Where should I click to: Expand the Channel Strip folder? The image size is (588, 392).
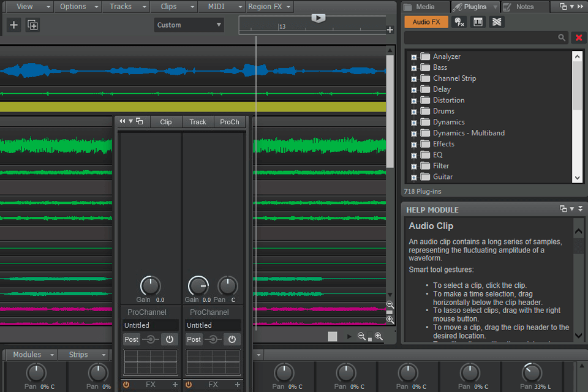(413, 79)
